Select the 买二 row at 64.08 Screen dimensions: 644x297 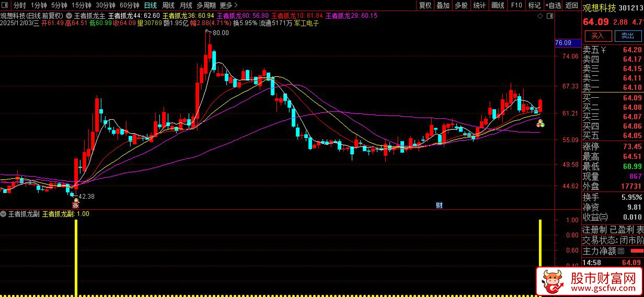tap(613, 107)
